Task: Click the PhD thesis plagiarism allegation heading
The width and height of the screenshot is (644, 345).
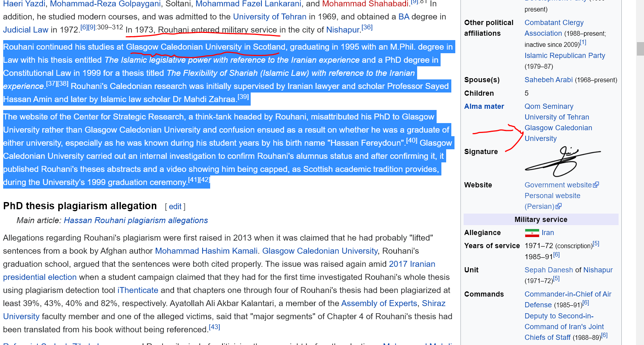Action: [80, 206]
